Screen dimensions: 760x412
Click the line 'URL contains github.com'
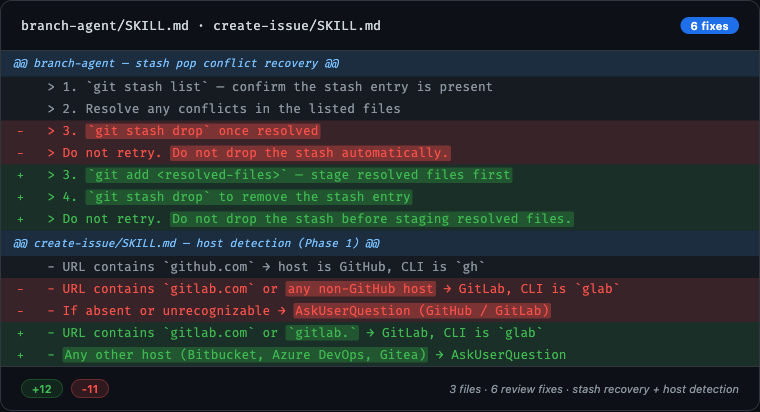tap(380, 267)
